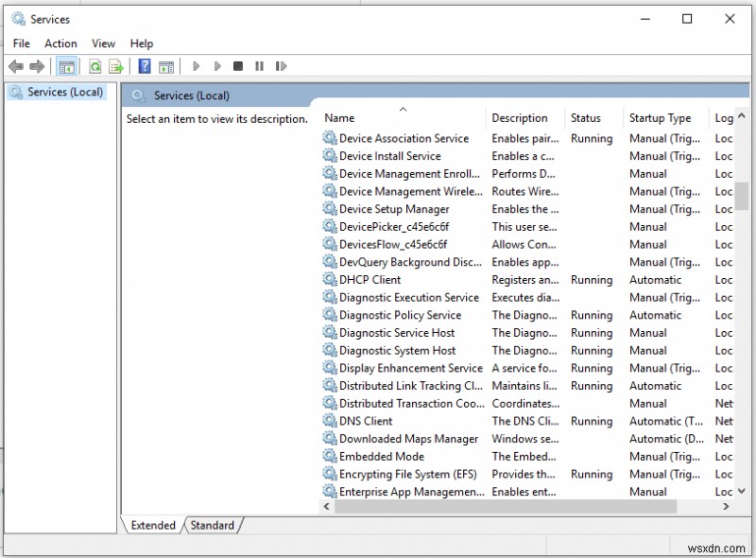
Task: Refresh the services list via toolbar icon
Action: (x=94, y=66)
